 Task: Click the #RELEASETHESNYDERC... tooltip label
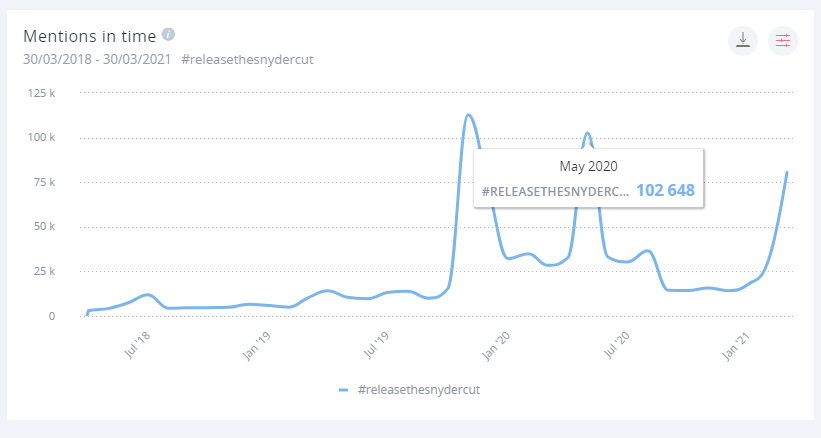[555, 191]
